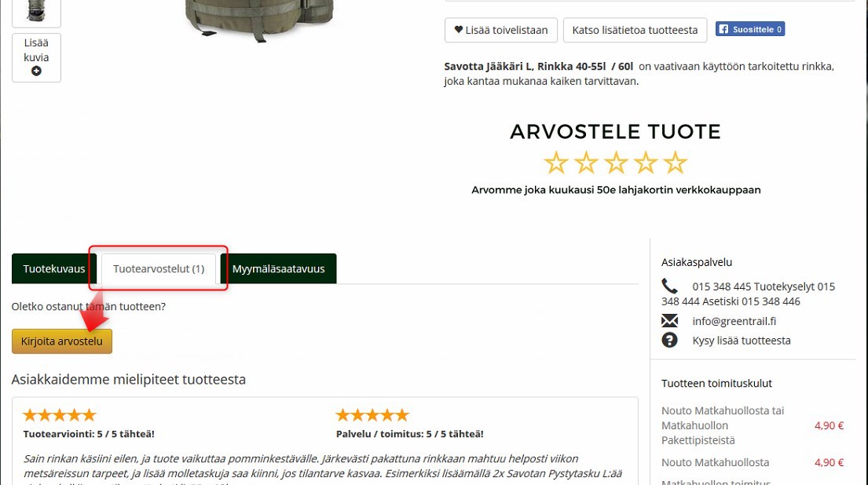Give five stars with the last star

[x=676, y=163]
